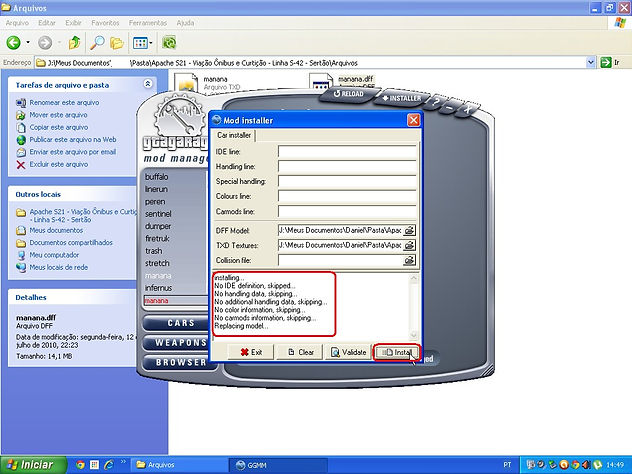
Task: Click the Iniciar start button
Action: point(33,465)
